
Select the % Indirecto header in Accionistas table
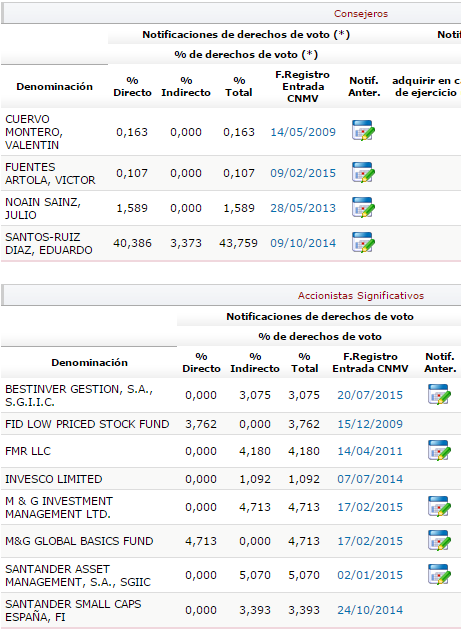point(255,363)
